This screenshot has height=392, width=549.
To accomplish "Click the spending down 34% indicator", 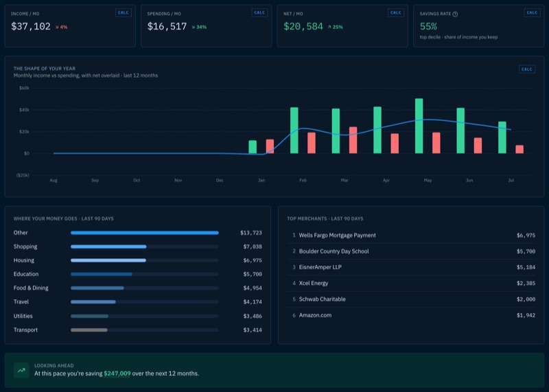I will [x=199, y=27].
